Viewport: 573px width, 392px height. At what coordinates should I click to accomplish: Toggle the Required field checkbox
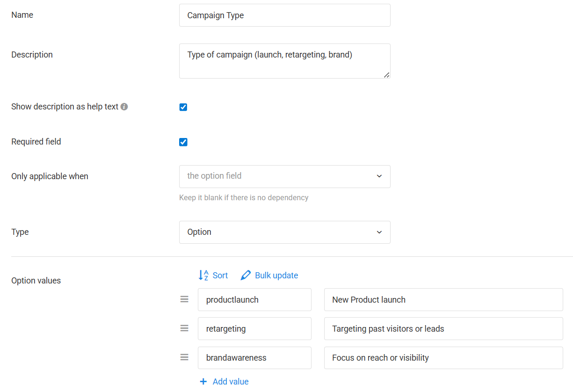pos(183,142)
